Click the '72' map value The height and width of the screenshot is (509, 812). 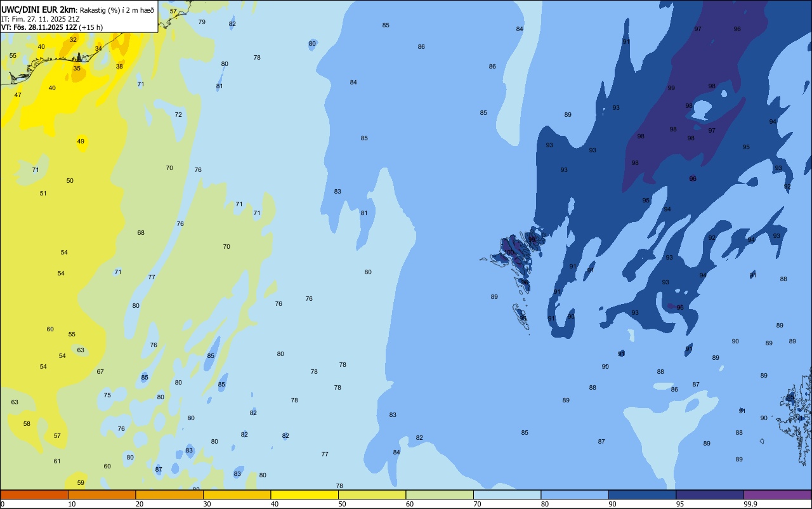(178, 114)
